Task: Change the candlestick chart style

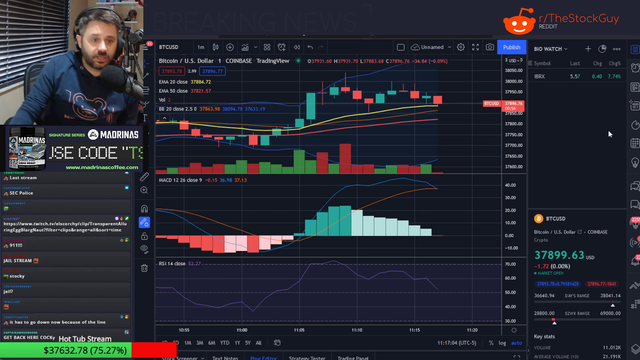Action: (x=216, y=47)
